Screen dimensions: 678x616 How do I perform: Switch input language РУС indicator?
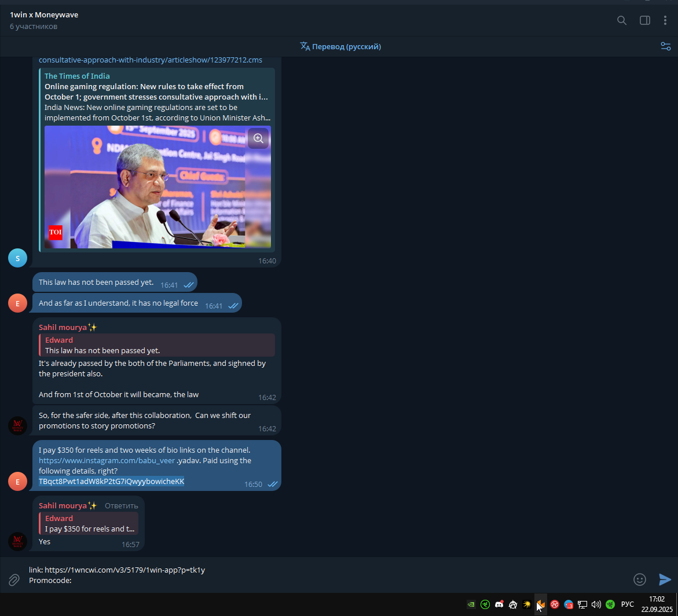(628, 604)
